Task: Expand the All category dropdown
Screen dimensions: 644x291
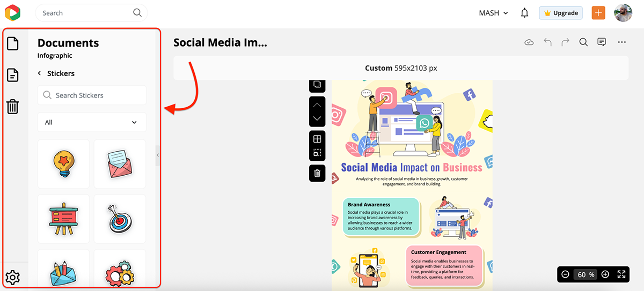Action: coord(92,122)
